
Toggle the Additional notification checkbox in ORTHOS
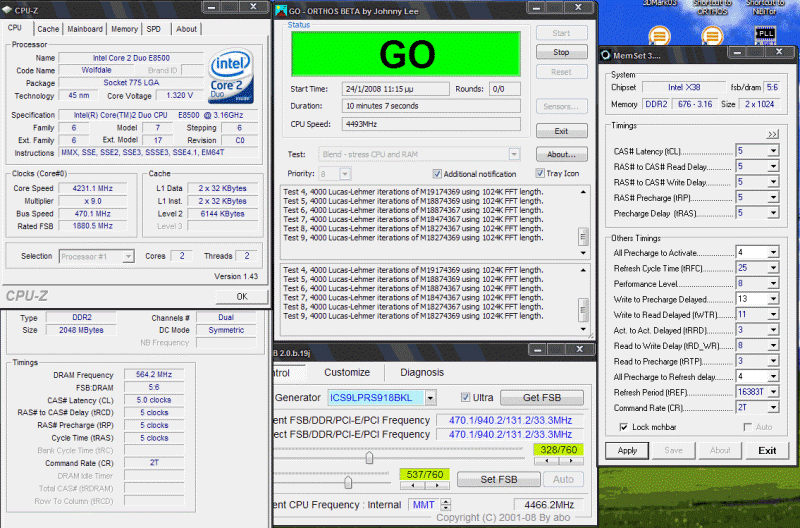(437, 174)
